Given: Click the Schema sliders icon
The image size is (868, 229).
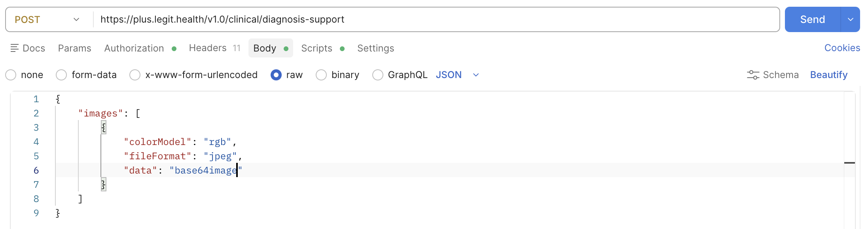Looking at the screenshot, I should coord(752,75).
